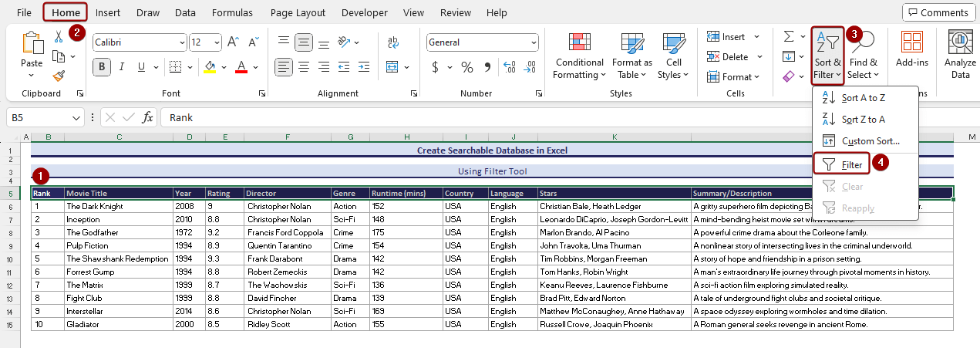Click the Comments button
The width and height of the screenshot is (980, 348).
tap(938, 12)
